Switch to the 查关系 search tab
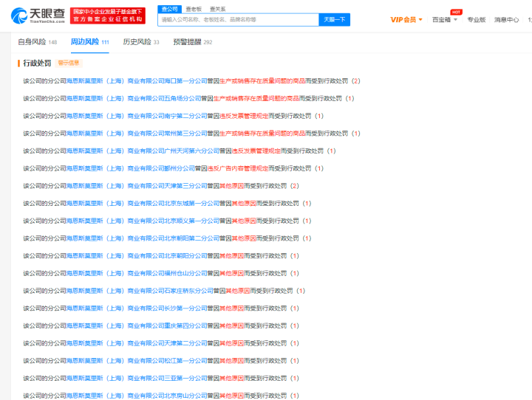Screen dimensions: 532x400 pos(217,9)
